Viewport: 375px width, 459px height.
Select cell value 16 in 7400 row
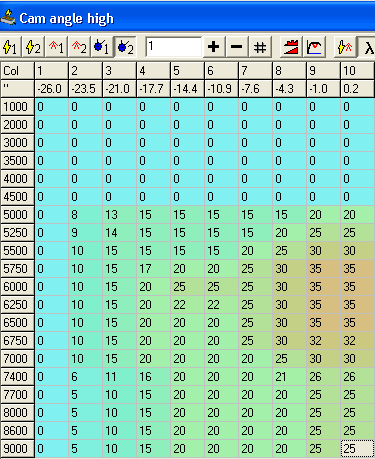pos(154,377)
